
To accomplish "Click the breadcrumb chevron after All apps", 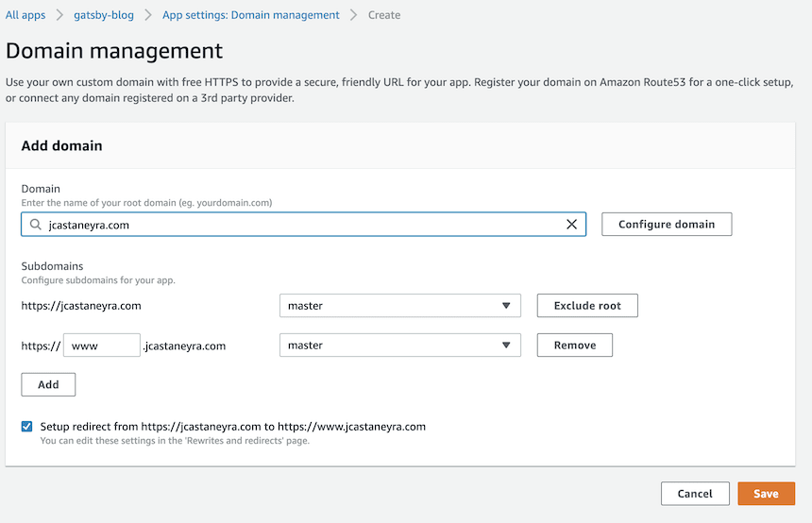I will click(x=59, y=15).
